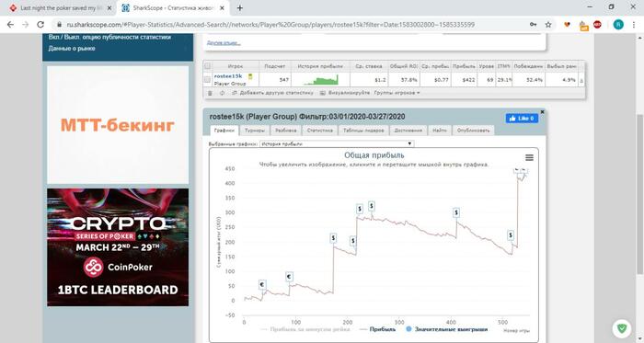Image resolution: width=644 pixels, height=343 pixels.
Task: Open the Chrome three-dot menu
Action: click(x=635, y=25)
